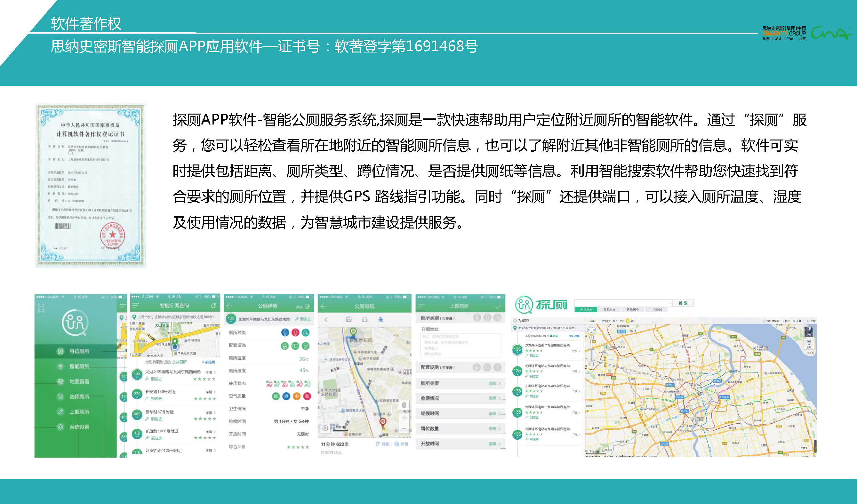The image size is (857, 504).
Task: Switch to 智能厕所 tab on web page
Action: click(609, 309)
